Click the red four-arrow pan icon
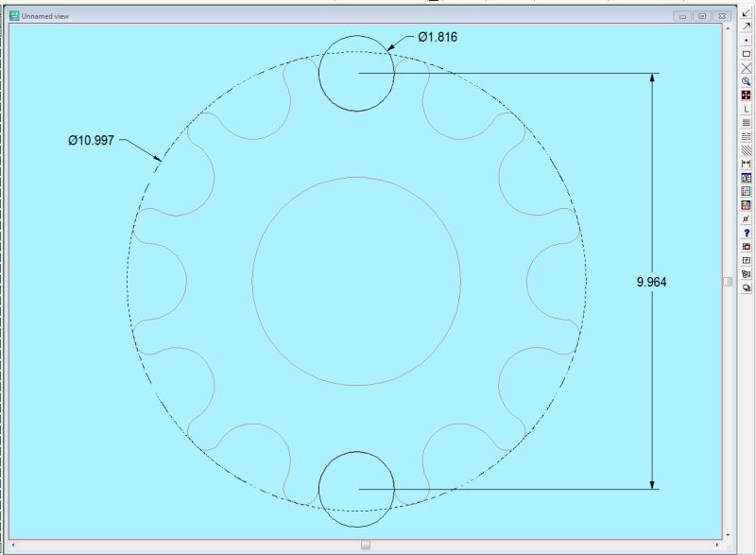The image size is (756, 555). [x=747, y=95]
